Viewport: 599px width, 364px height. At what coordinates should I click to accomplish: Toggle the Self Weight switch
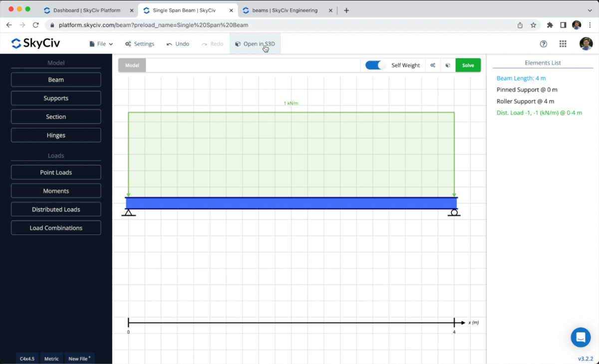375,65
